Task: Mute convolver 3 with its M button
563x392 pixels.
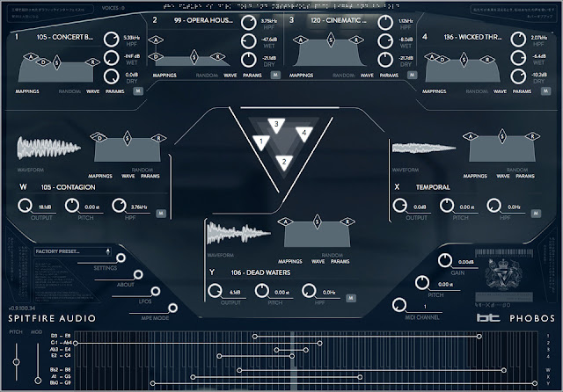Action: 412,75
